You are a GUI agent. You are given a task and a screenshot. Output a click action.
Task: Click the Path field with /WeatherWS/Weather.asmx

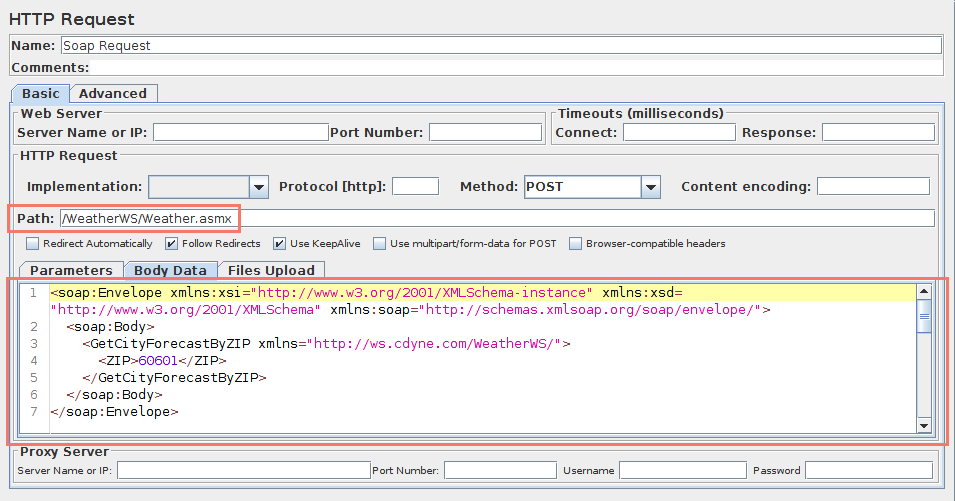click(495, 218)
